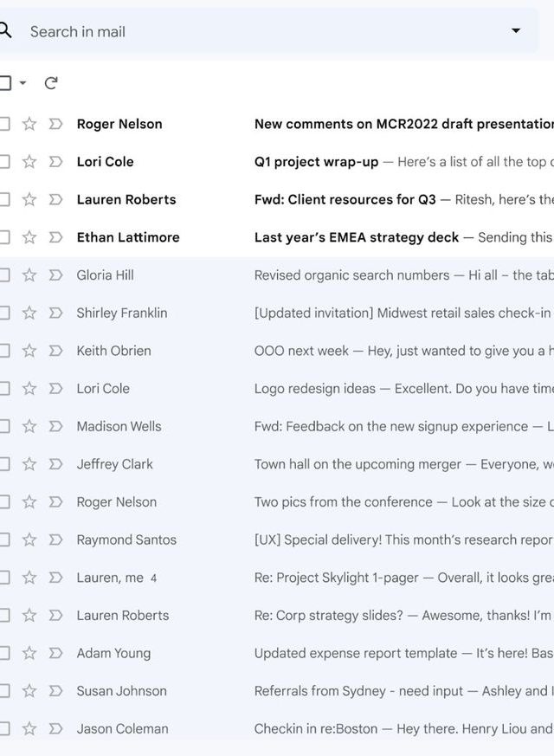Viewport: 554px width, 756px height.
Task: Tick the checkbox for Lauren Roberts' Fwd email
Action: (4, 199)
